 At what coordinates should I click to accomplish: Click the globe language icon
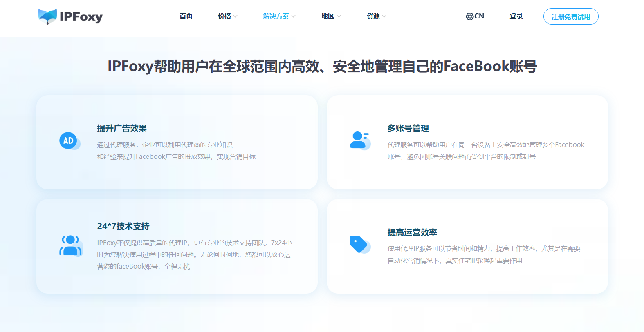[469, 16]
